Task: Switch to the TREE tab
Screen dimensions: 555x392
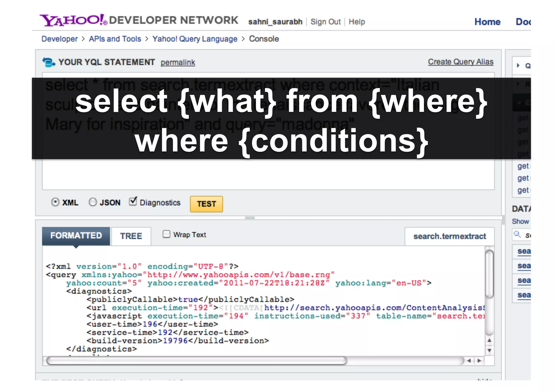Action: click(131, 236)
